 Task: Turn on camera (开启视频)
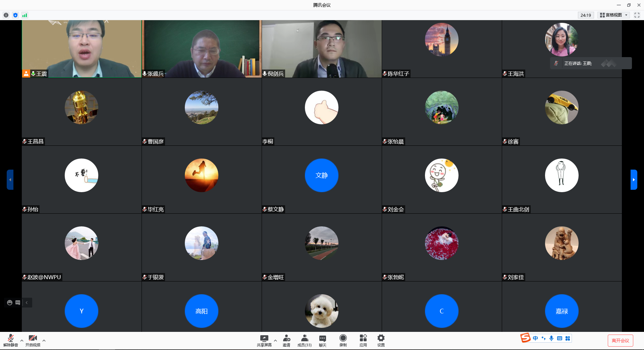pyautogui.click(x=33, y=340)
